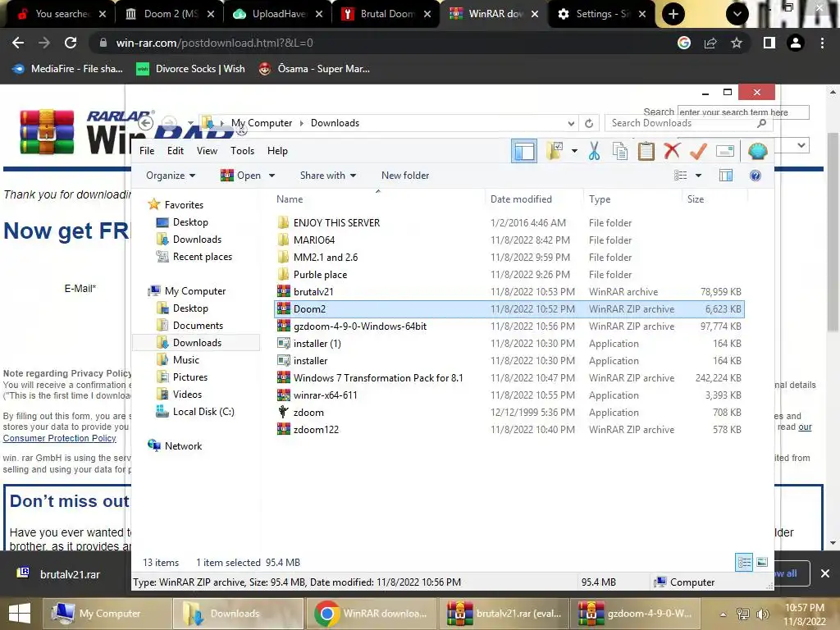The image size is (840, 630).
Task: Select the gzdoom-4-9-0-Windows-64bit archive
Action: [509, 326]
